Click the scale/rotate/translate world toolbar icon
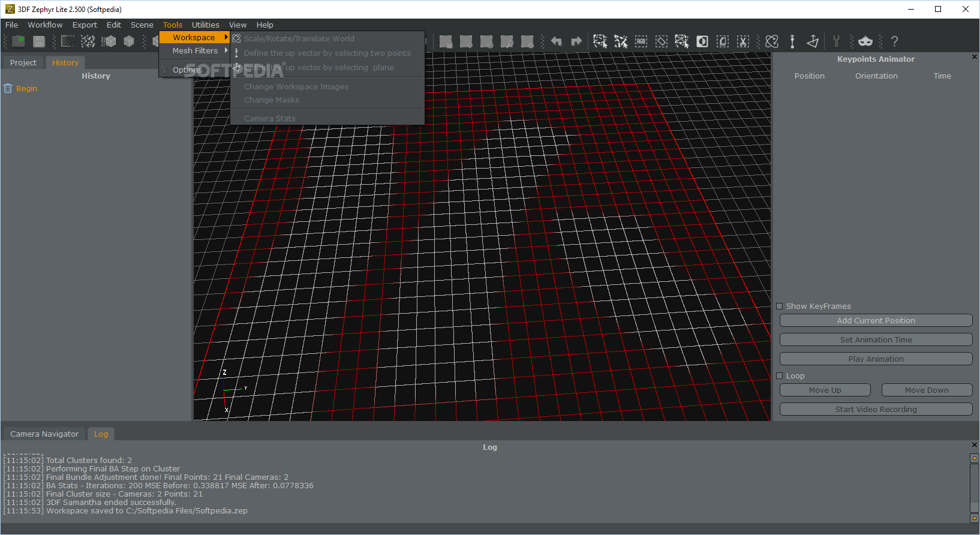This screenshot has width=980, height=535. 772,41
